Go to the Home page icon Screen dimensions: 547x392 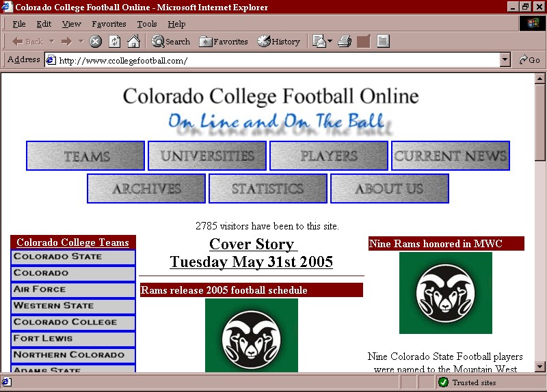click(x=133, y=42)
